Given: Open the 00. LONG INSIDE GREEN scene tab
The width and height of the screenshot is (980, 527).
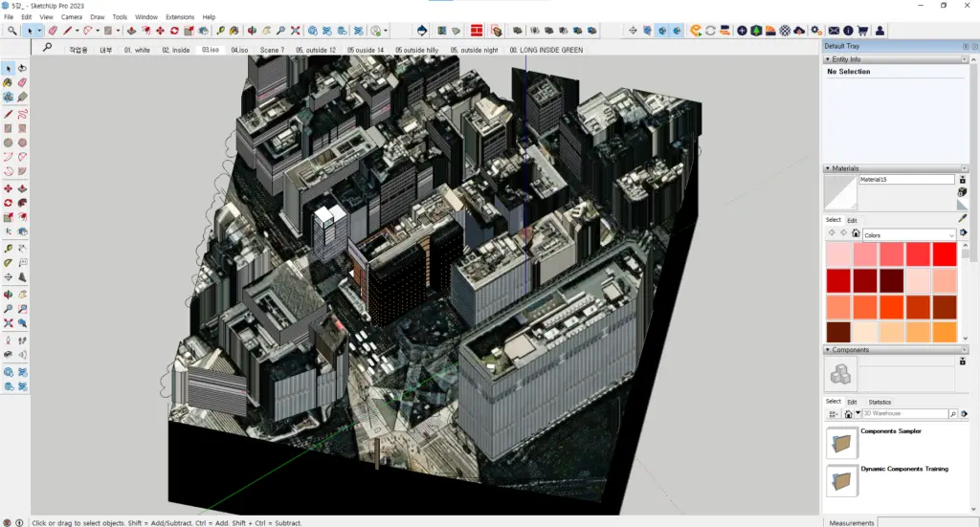Looking at the screenshot, I should (546, 50).
